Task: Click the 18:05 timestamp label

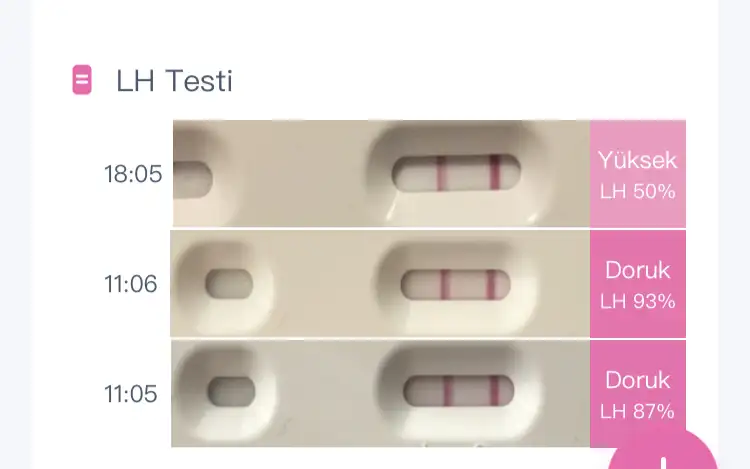Action: tap(132, 174)
